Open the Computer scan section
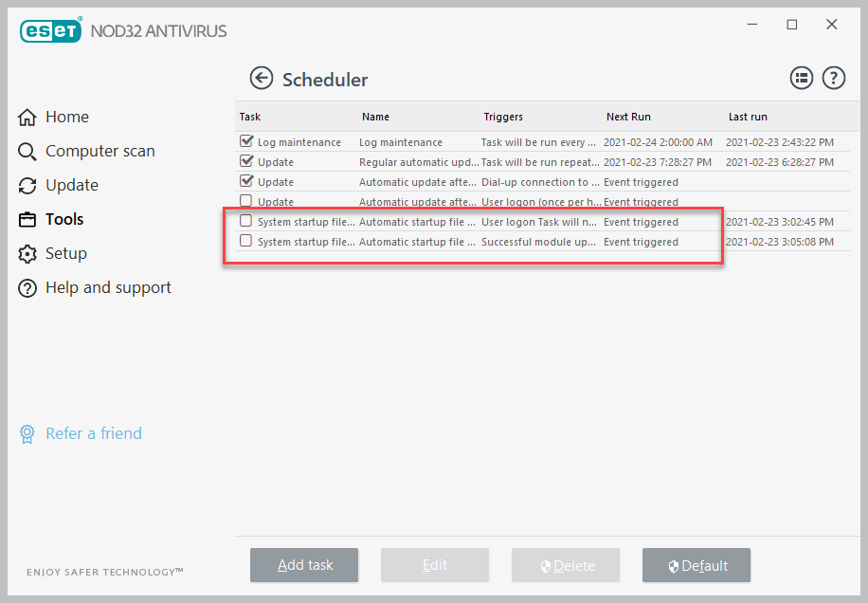This screenshot has height=603, width=868. (100, 151)
